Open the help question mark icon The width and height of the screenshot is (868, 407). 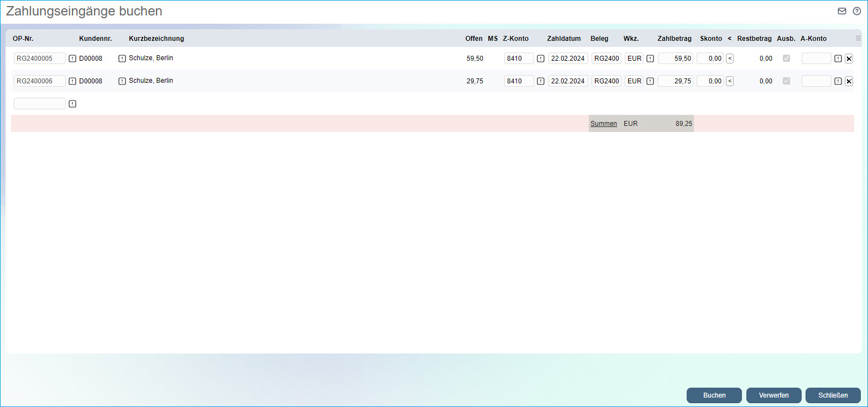857,11
